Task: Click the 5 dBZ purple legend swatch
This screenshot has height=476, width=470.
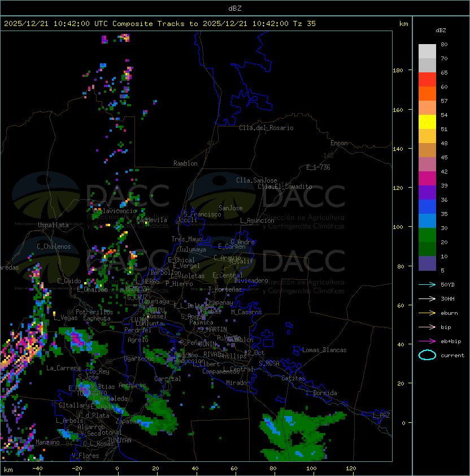Action: coord(427,263)
